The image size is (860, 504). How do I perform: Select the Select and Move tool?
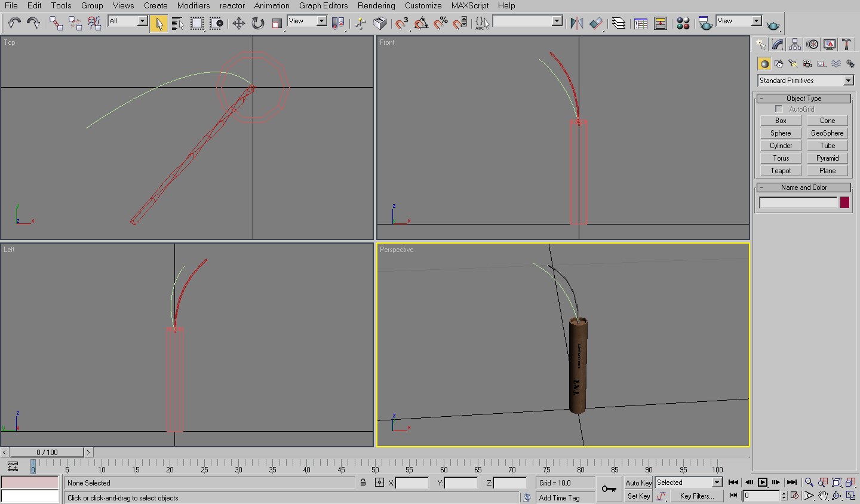239,23
